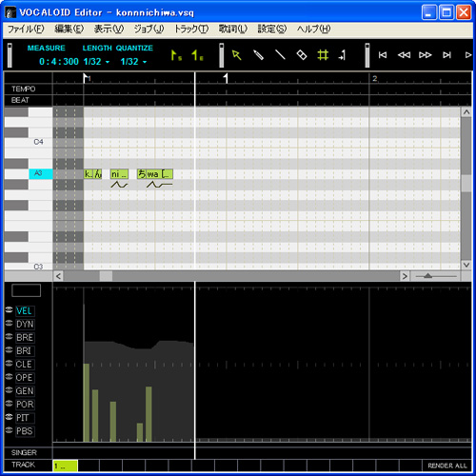Image resolution: width=476 pixels, height=476 pixels.
Task: Open the QUANTIZE 1/32 dropdown
Action: (133, 61)
